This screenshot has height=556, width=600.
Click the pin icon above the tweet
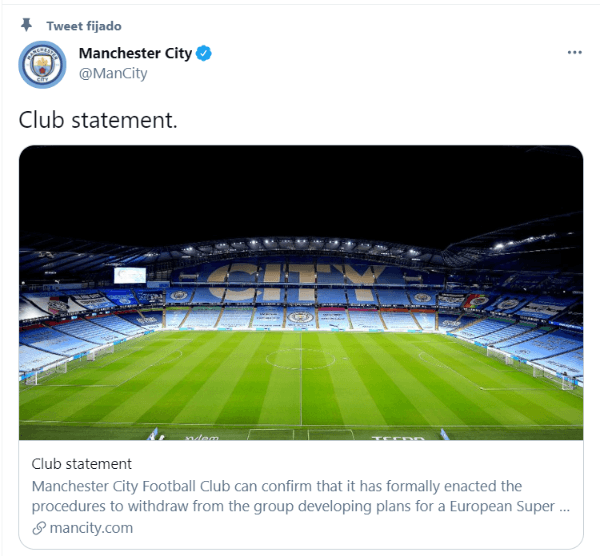pyautogui.click(x=26, y=25)
